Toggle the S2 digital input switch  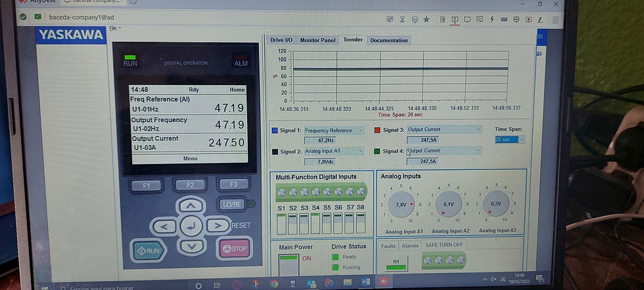(292, 224)
